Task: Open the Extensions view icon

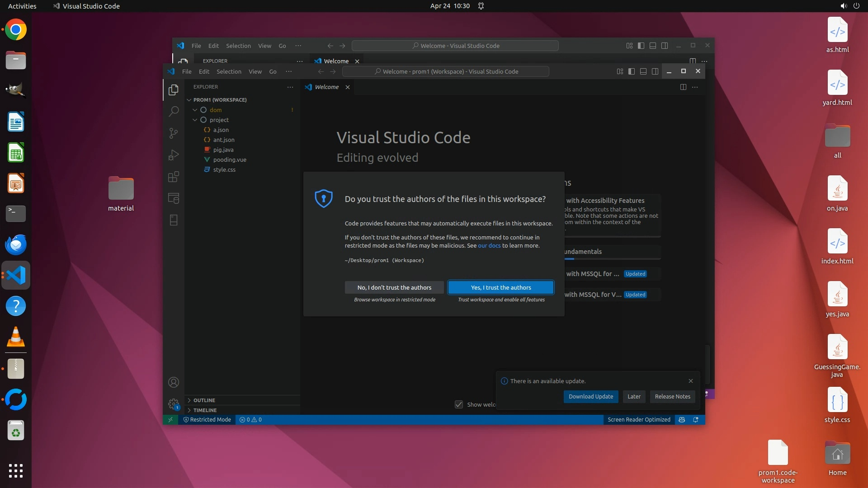Action: pos(174,177)
